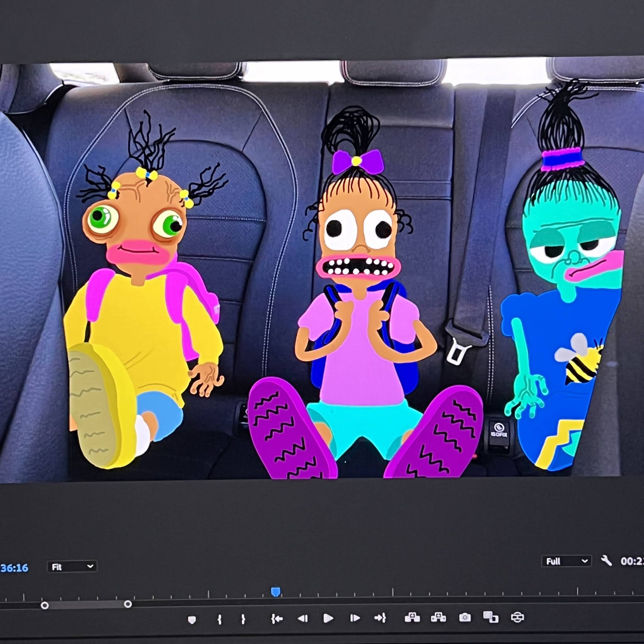
Task: Step back one frame
Action: [x=303, y=619]
